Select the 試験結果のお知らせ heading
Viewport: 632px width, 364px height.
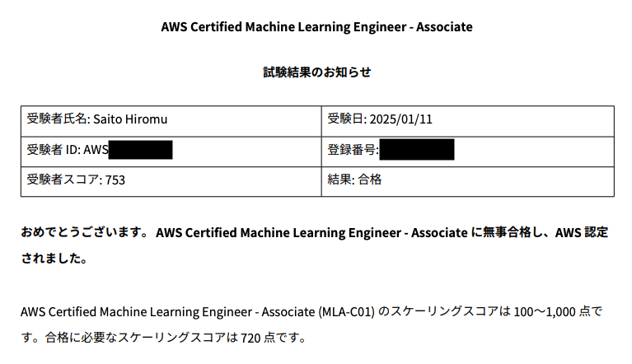point(316,72)
